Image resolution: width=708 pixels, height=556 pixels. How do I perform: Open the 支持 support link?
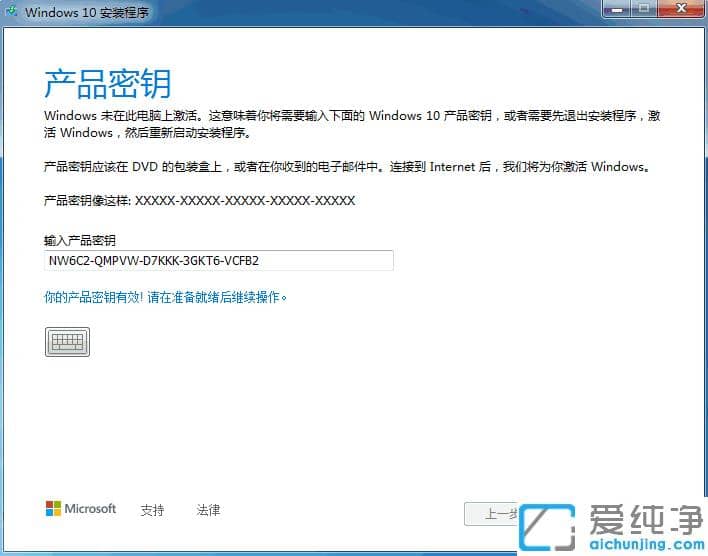152,510
